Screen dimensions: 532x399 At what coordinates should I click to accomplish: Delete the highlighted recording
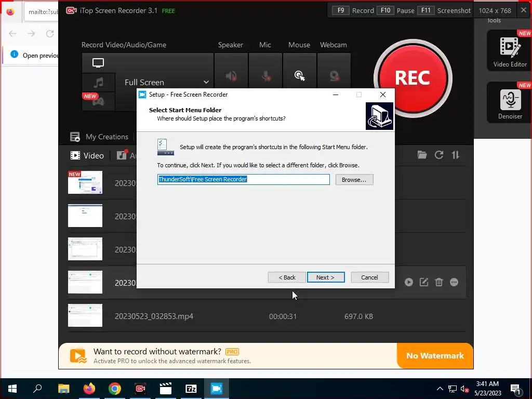(439, 282)
